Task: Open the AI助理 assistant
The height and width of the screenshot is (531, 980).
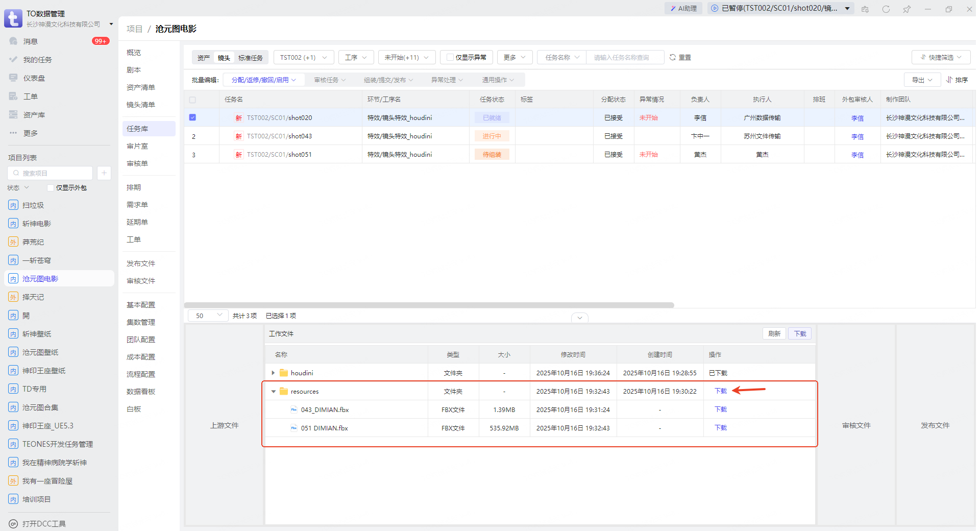Action: click(683, 8)
